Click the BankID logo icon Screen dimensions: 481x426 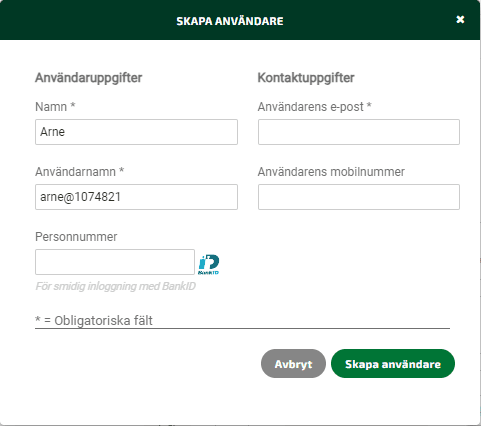pyautogui.click(x=209, y=264)
